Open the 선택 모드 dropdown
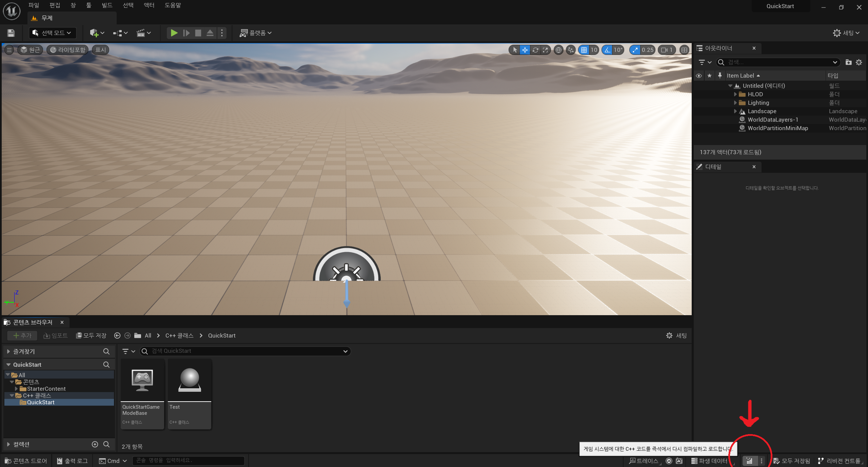The width and height of the screenshot is (868, 467). (x=53, y=33)
